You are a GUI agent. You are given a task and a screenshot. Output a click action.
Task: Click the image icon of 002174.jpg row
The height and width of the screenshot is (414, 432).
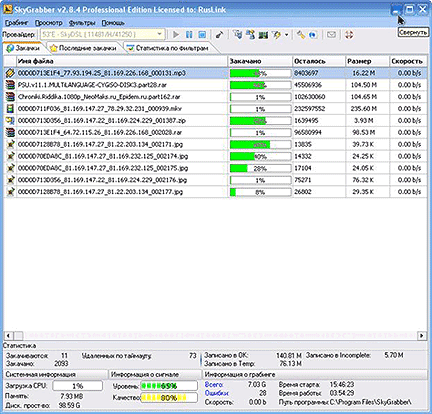coord(10,156)
